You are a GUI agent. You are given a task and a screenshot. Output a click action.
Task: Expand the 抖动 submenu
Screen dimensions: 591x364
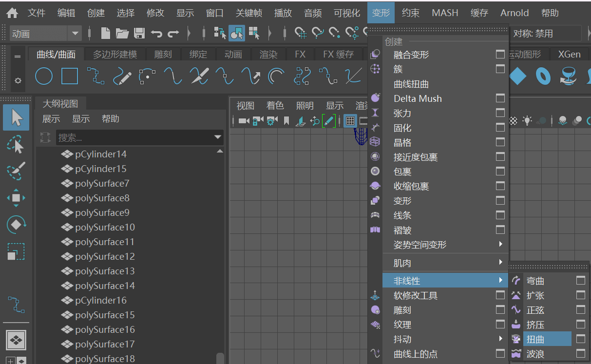pos(501,339)
